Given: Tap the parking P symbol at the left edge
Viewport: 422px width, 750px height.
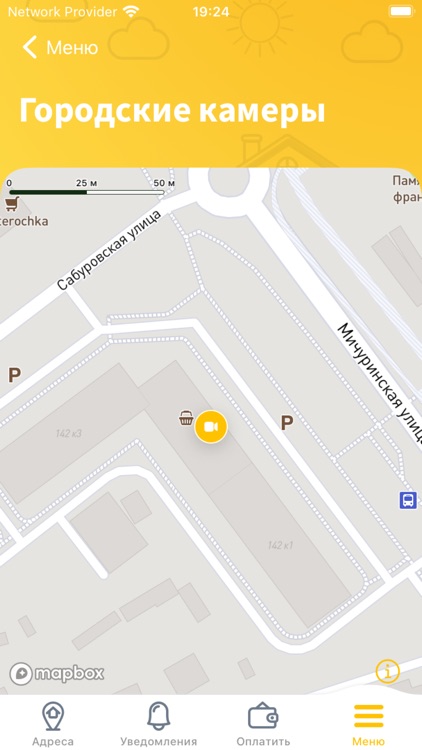Looking at the screenshot, I should (x=14, y=375).
